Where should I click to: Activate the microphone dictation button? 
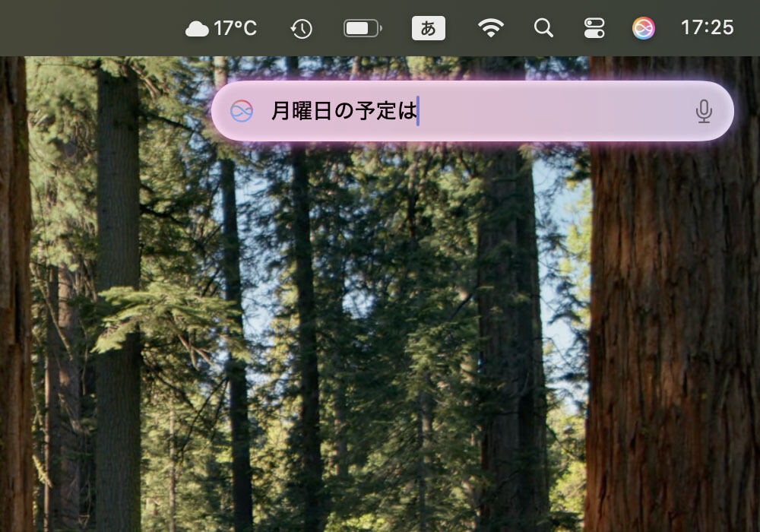[704, 112]
